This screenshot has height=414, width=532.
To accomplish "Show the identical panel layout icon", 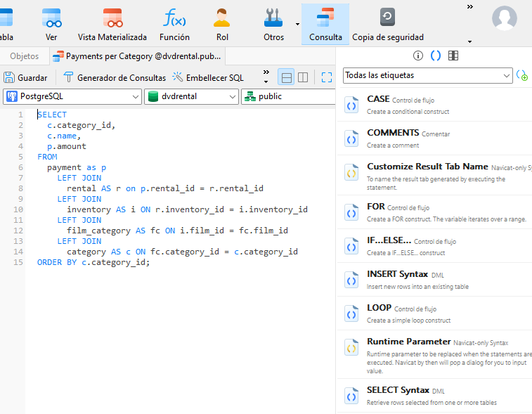I will (x=453, y=56).
